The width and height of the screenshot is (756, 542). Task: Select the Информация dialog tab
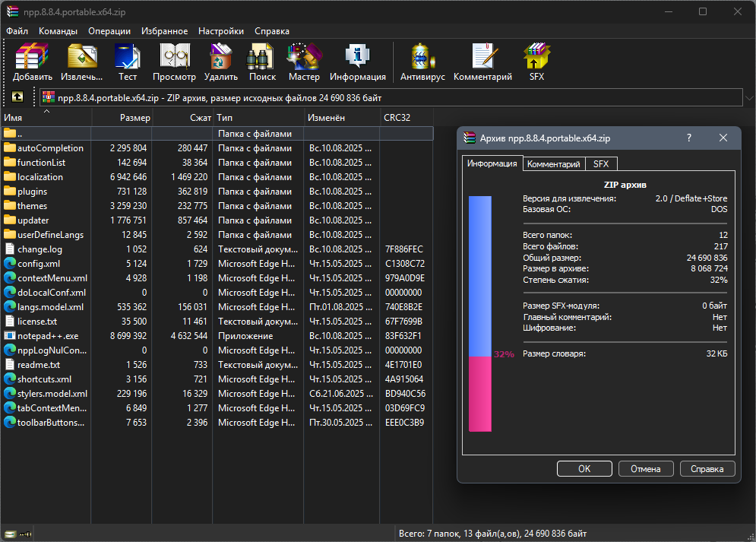492,163
